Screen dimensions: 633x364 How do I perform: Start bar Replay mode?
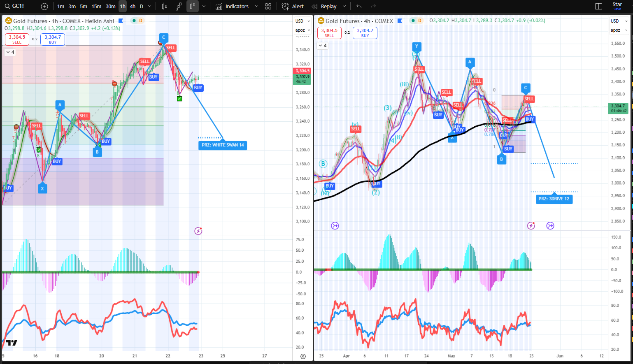click(324, 7)
